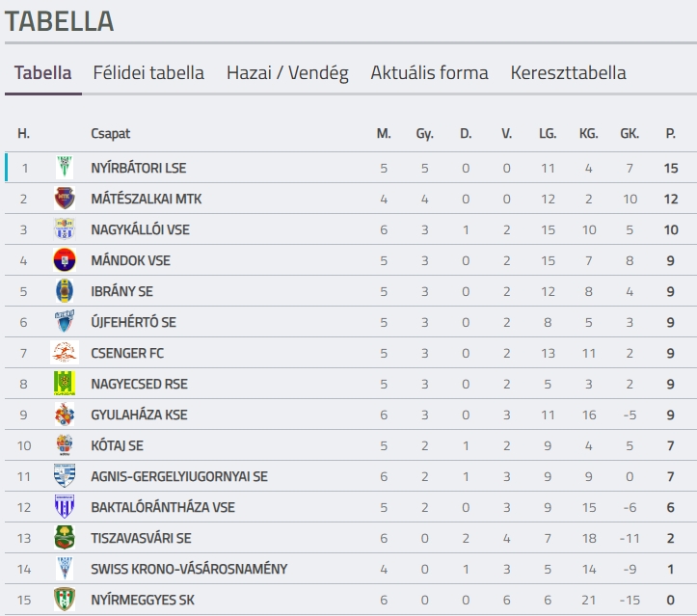
Task: Click the Tiszavasvári SE green crest
Action: (65, 538)
